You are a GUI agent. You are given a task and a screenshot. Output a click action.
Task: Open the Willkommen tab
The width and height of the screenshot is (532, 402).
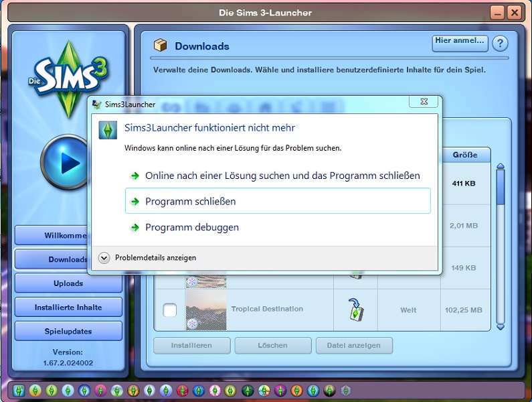coord(51,235)
